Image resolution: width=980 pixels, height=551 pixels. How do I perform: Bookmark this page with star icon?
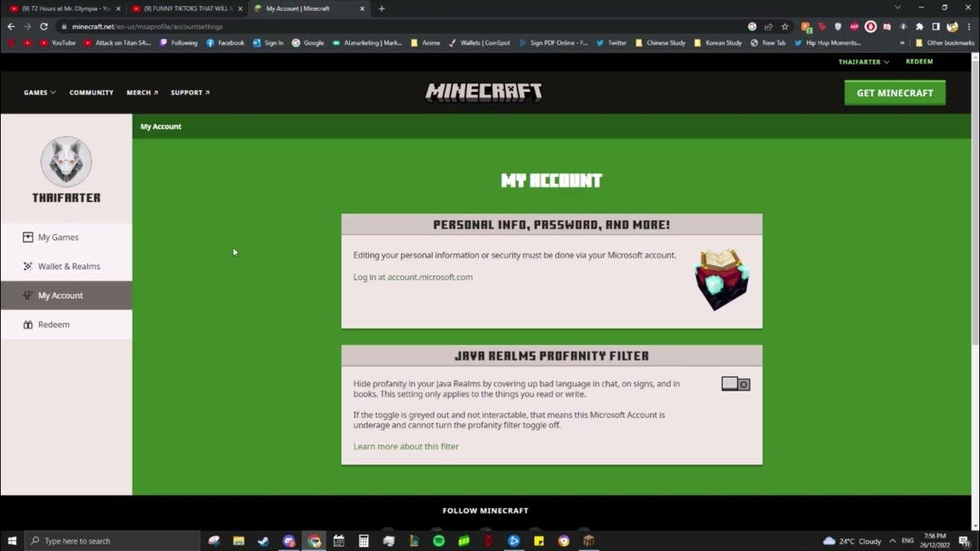coord(785,26)
